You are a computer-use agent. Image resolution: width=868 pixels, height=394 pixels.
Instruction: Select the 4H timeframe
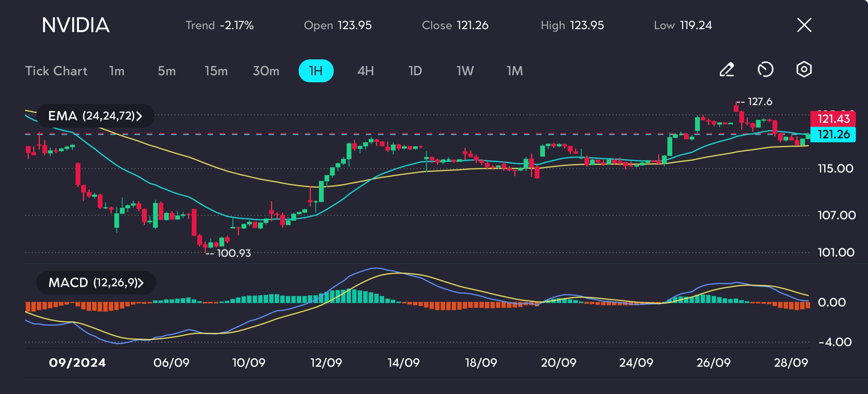[x=365, y=71]
